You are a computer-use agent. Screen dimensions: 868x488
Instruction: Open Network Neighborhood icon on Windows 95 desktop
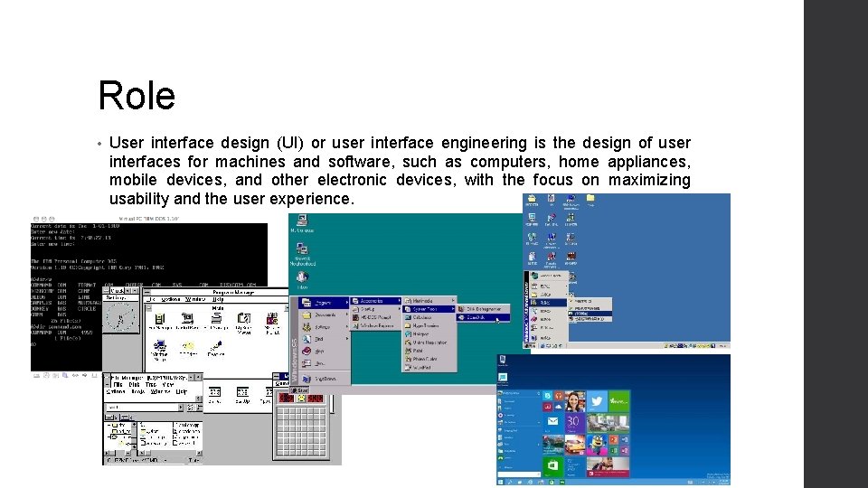[x=302, y=255]
